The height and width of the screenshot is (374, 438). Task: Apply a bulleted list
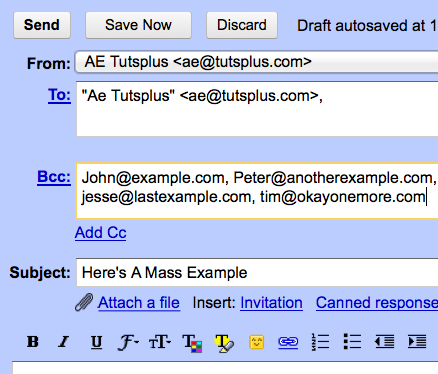[x=352, y=342]
